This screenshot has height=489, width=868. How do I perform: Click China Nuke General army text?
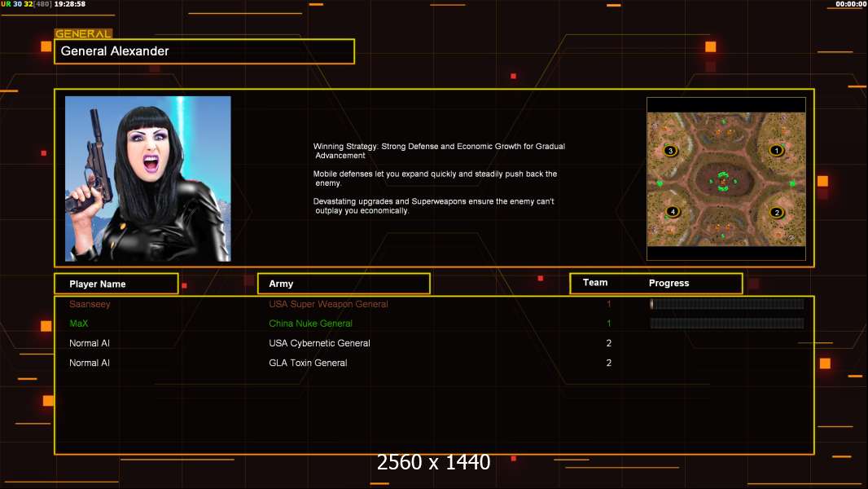[310, 324]
